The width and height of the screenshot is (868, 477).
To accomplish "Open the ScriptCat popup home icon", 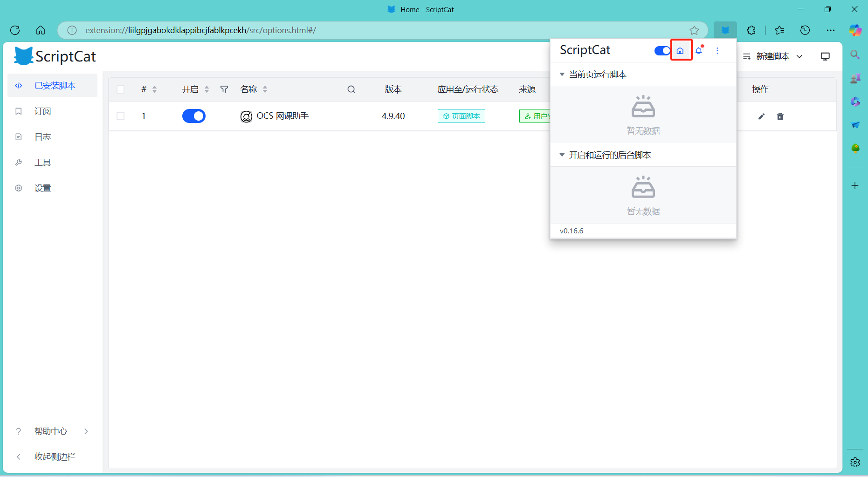I will 680,51.
